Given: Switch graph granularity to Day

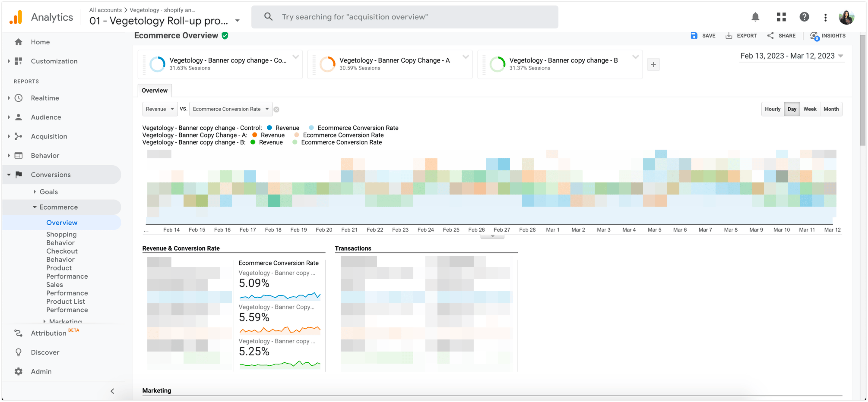Looking at the screenshot, I should [792, 109].
